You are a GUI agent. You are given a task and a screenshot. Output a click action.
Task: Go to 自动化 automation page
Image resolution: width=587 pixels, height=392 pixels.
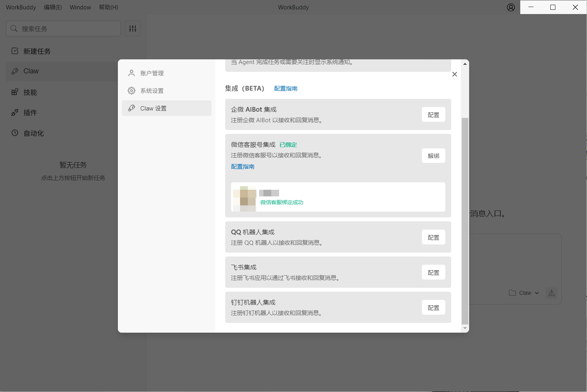pos(34,133)
